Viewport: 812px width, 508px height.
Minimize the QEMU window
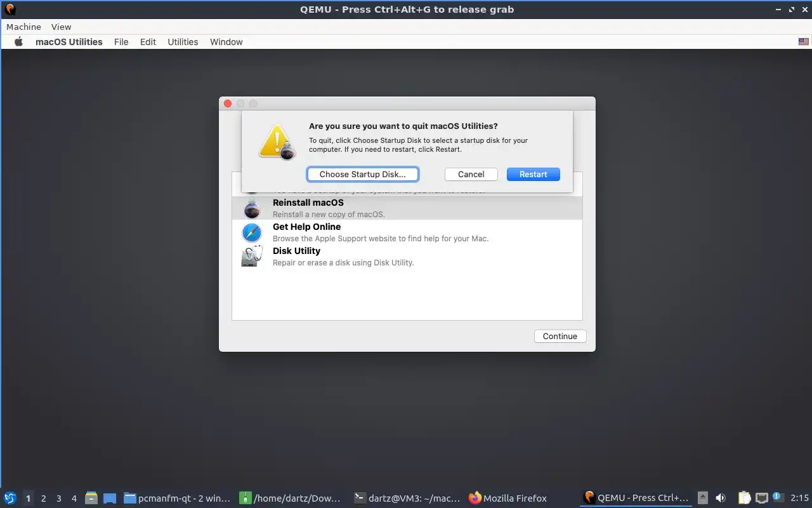(779, 10)
